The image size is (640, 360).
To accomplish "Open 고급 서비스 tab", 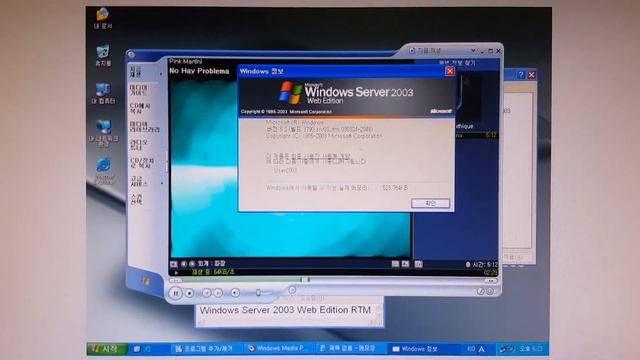I will (x=139, y=181).
